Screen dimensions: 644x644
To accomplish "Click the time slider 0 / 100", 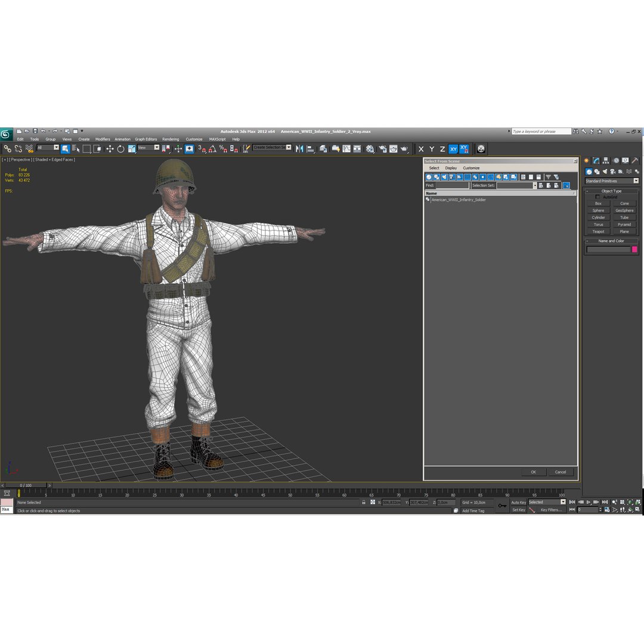I will pos(26,485).
